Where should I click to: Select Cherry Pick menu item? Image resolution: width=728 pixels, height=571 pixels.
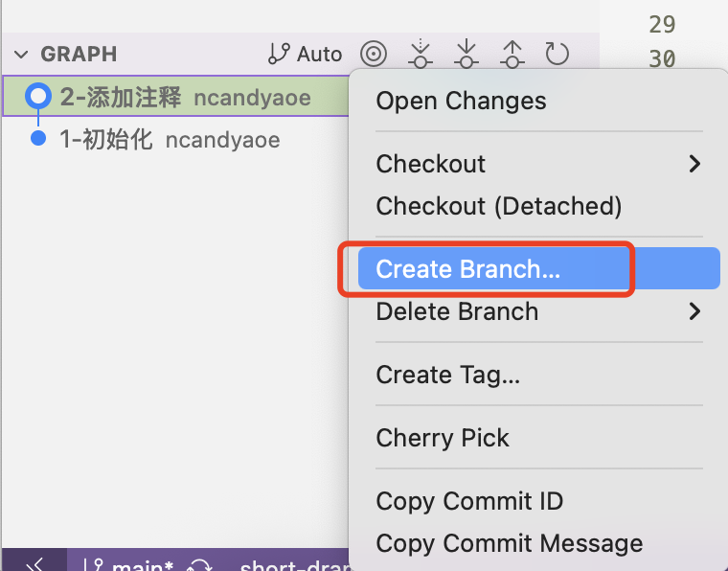pos(442,438)
